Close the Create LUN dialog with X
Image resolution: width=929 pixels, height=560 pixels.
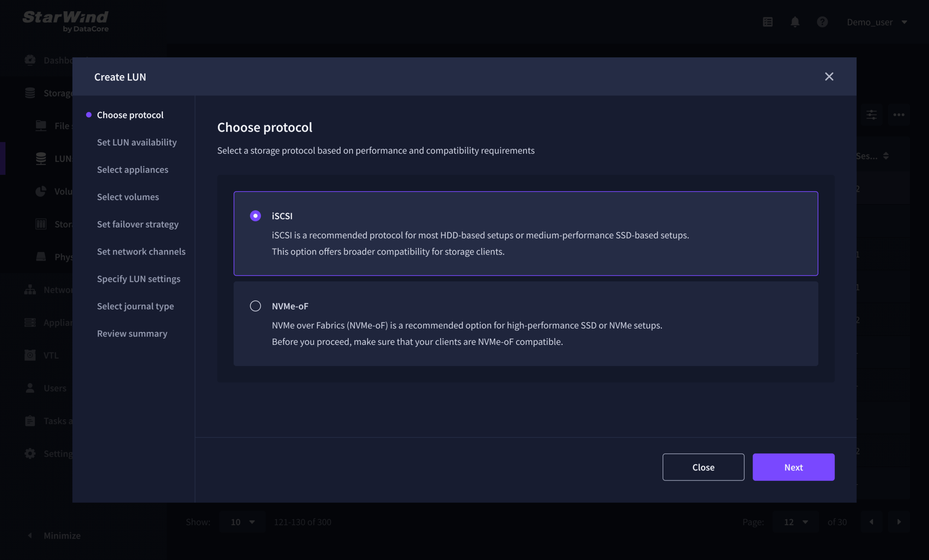point(829,77)
